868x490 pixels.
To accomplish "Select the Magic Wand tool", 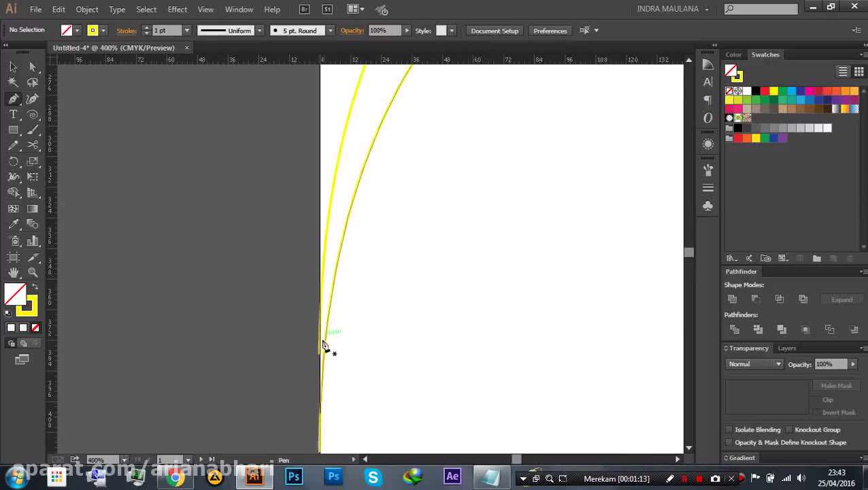I will (x=13, y=82).
